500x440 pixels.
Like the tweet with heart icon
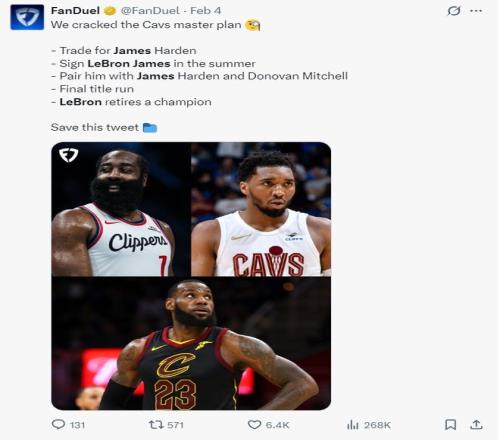(x=254, y=425)
